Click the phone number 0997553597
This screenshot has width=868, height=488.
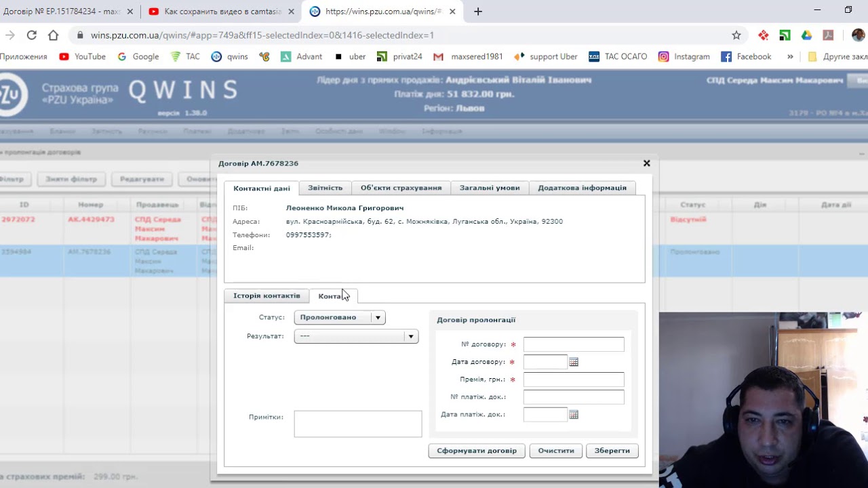point(309,235)
